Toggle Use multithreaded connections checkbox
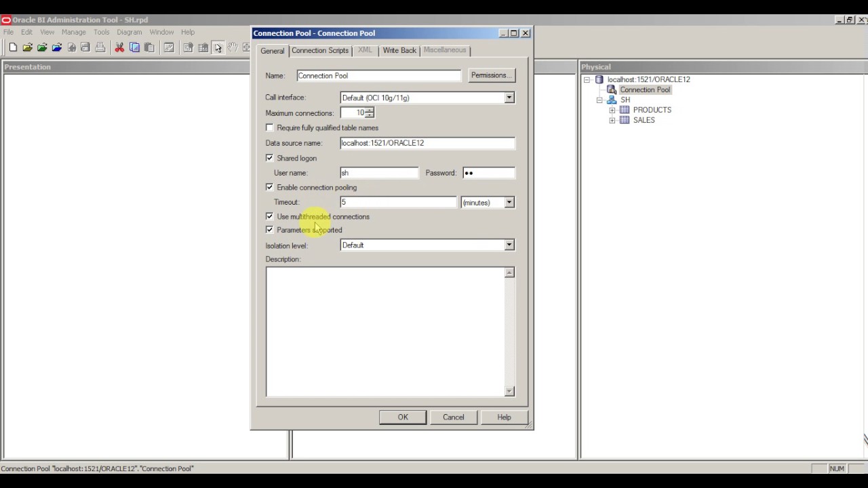 [x=270, y=216]
